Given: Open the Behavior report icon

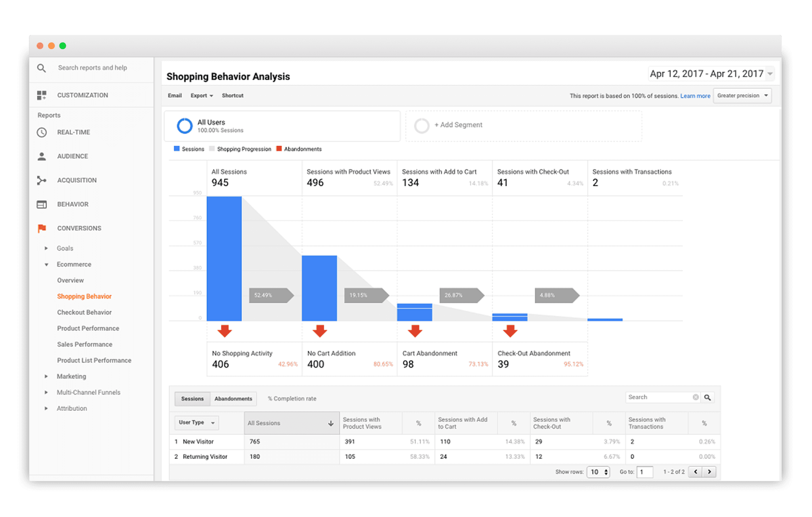Looking at the screenshot, I should coord(42,204).
